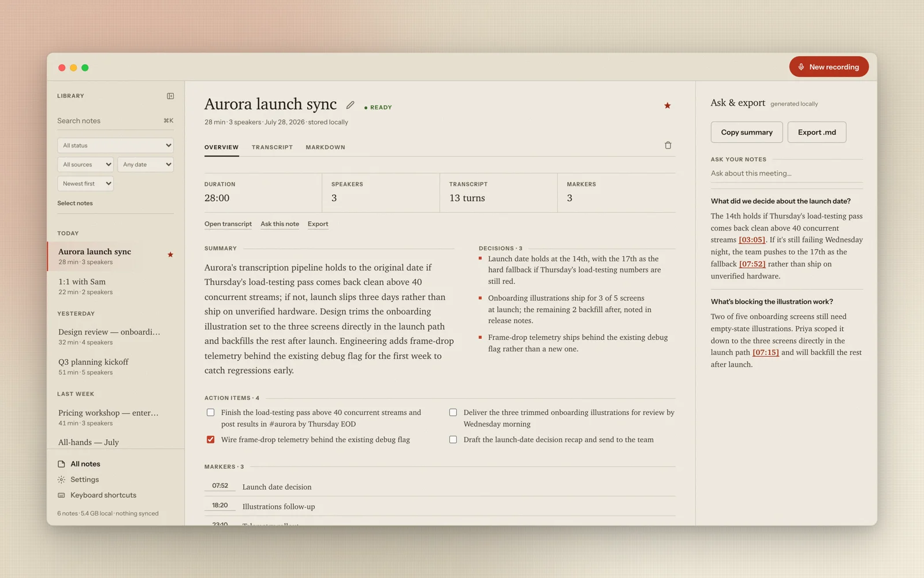Open the All status dropdown
The height and width of the screenshot is (578, 924).
point(115,146)
